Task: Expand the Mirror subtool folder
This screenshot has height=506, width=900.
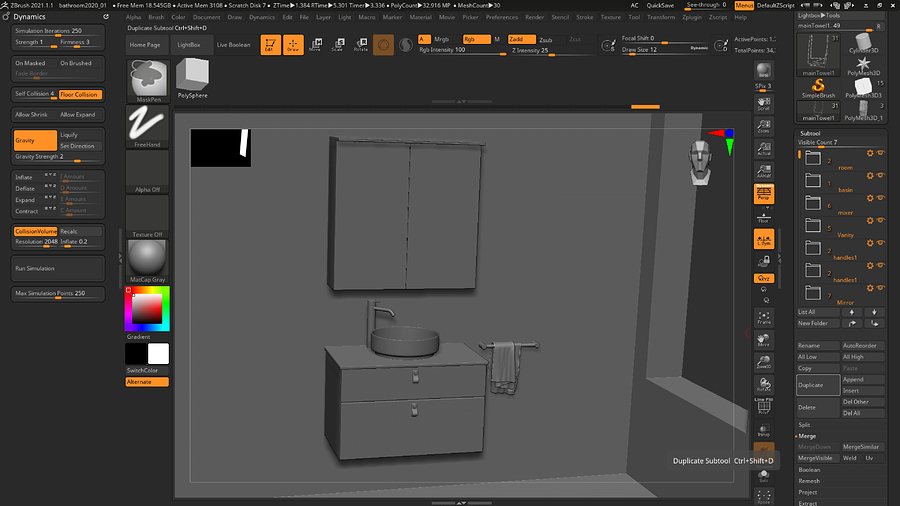Action: coord(813,293)
